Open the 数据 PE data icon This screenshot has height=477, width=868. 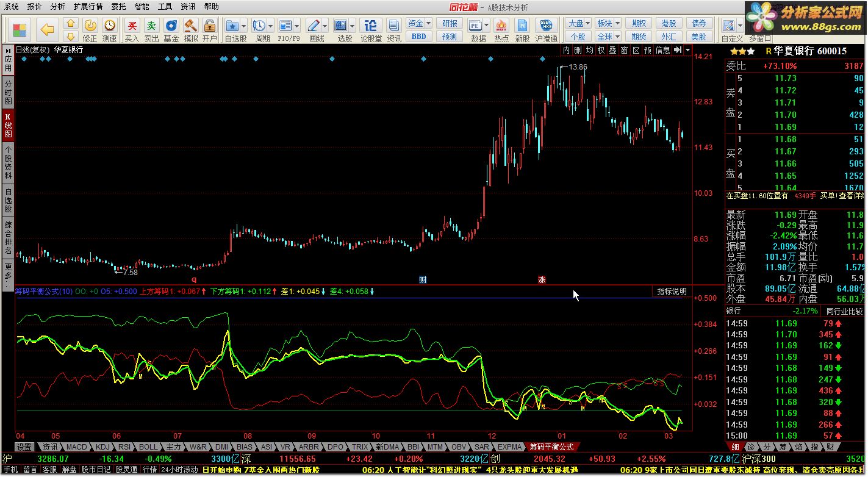point(475,26)
